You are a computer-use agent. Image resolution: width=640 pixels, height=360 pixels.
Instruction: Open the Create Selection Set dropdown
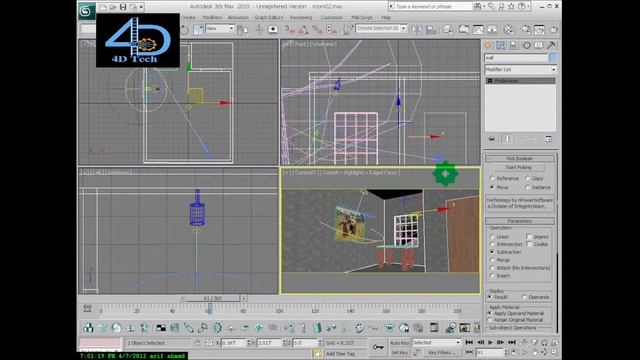pos(381,29)
